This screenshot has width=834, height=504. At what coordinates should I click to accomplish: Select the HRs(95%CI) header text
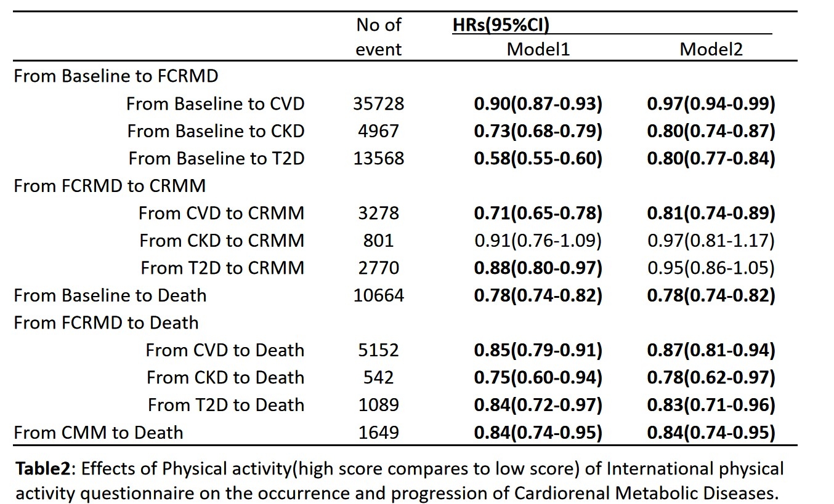(x=501, y=25)
